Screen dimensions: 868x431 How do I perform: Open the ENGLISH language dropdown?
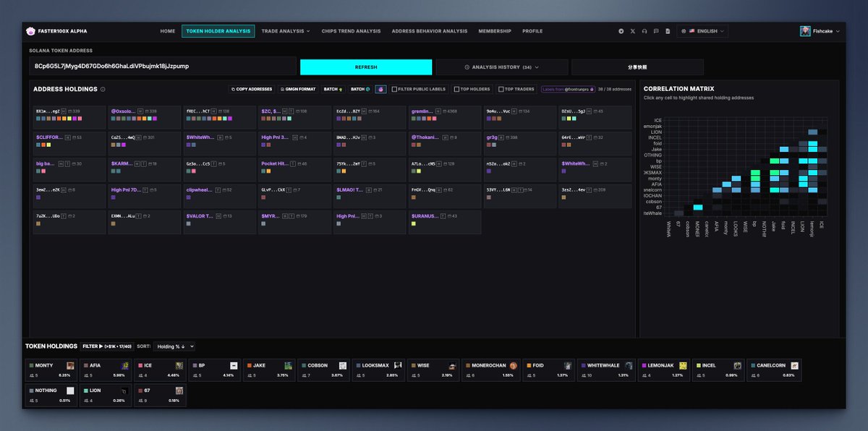pyautogui.click(x=701, y=31)
